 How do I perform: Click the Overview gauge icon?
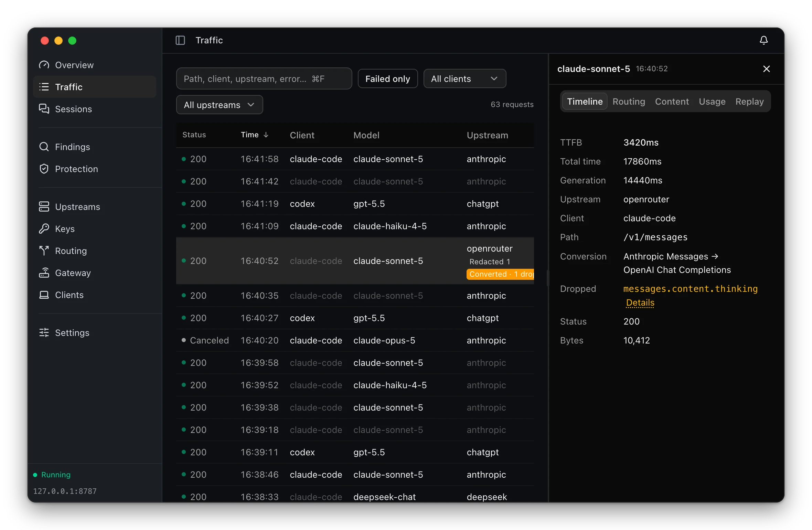click(x=44, y=65)
